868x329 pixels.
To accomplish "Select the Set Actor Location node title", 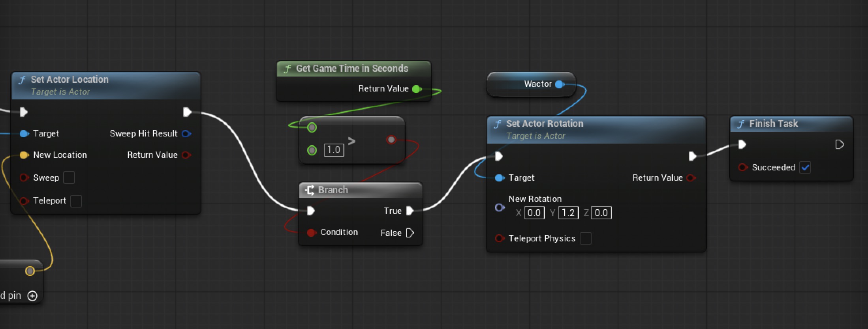I will pos(70,80).
